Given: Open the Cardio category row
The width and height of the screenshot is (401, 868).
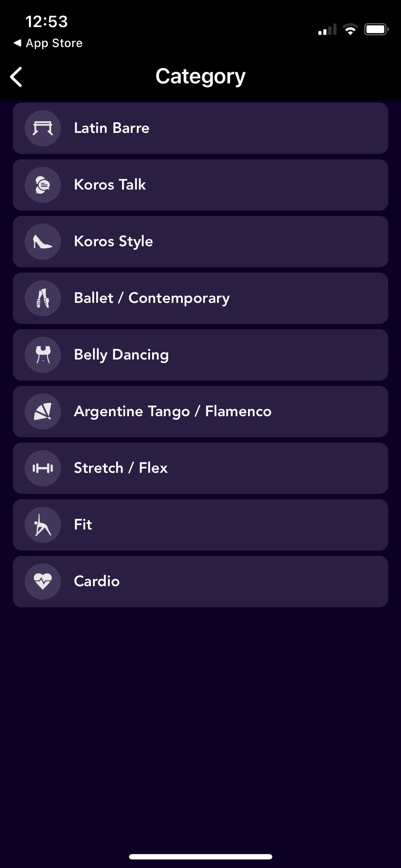Looking at the screenshot, I should point(200,582).
